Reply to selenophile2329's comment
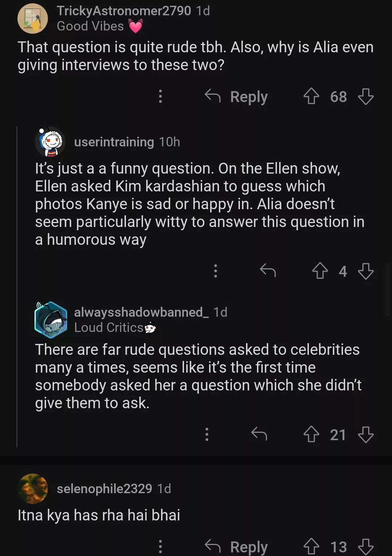This screenshot has width=392, height=556. tap(237, 547)
